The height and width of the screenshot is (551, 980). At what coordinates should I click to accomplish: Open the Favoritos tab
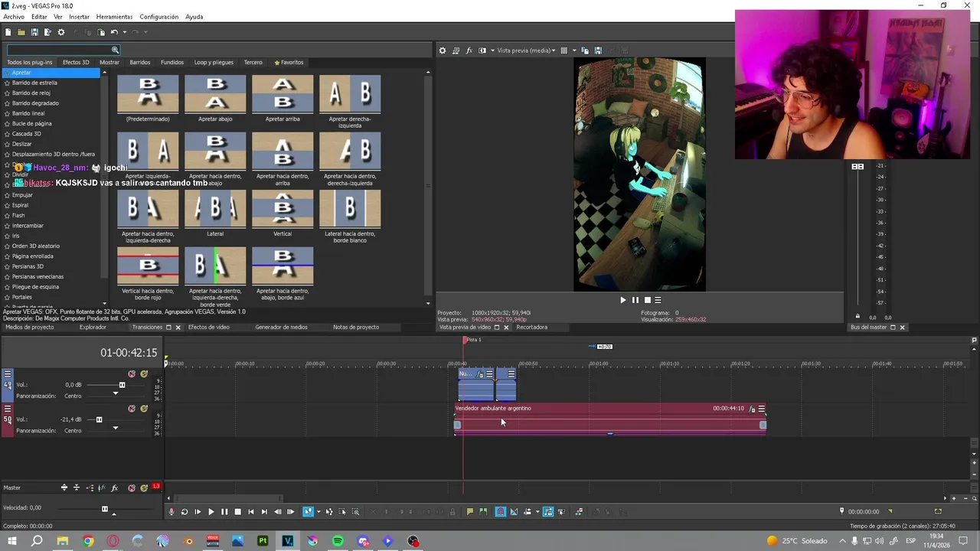pyautogui.click(x=289, y=62)
